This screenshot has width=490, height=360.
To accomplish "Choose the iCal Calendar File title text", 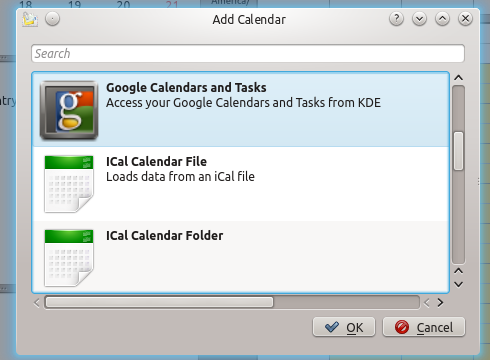I will point(156,162).
